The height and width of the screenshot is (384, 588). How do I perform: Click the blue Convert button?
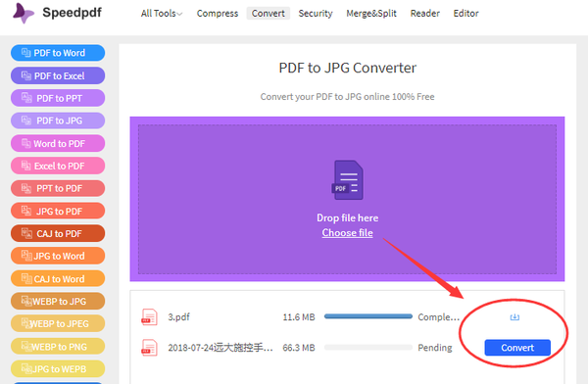[x=517, y=348]
